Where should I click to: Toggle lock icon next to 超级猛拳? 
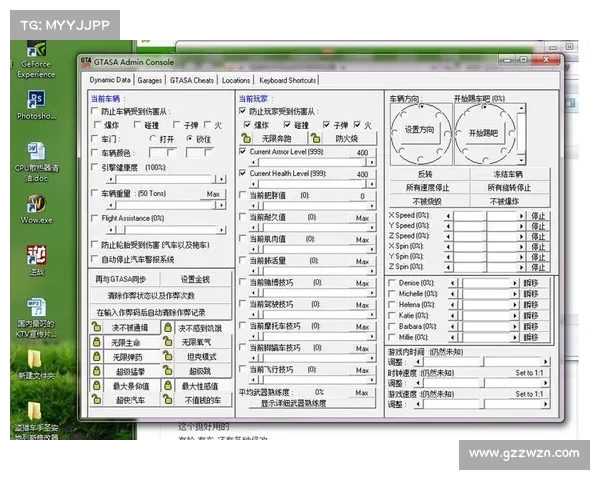pyautogui.click(x=96, y=371)
